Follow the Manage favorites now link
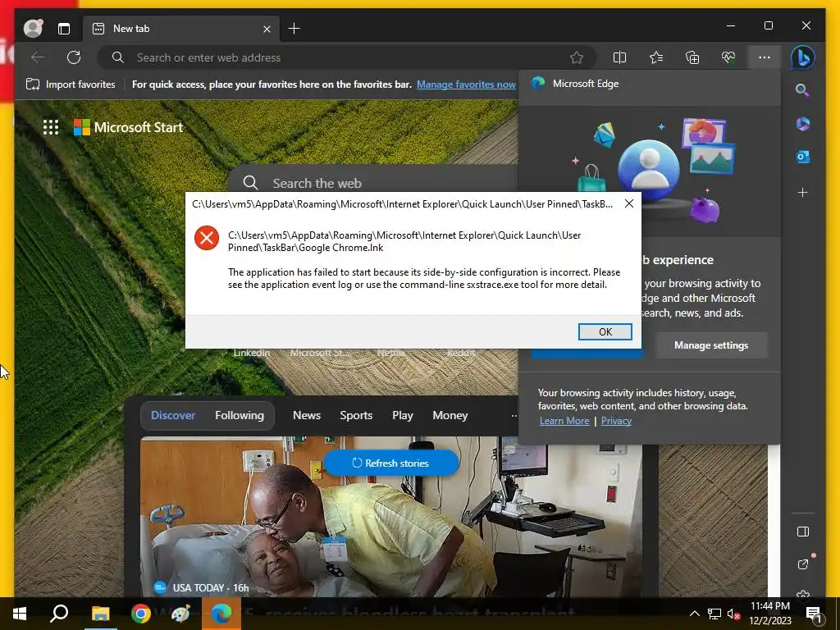This screenshot has height=630, width=840. [466, 84]
